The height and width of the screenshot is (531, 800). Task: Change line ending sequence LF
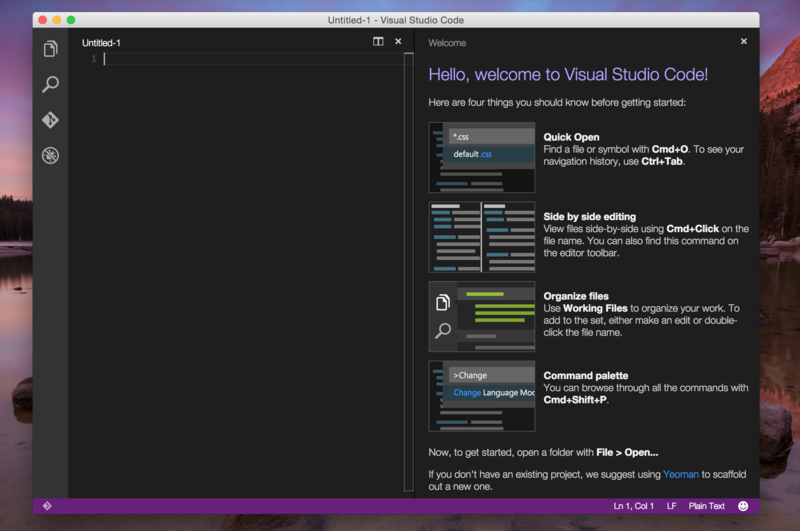[x=671, y=506]
